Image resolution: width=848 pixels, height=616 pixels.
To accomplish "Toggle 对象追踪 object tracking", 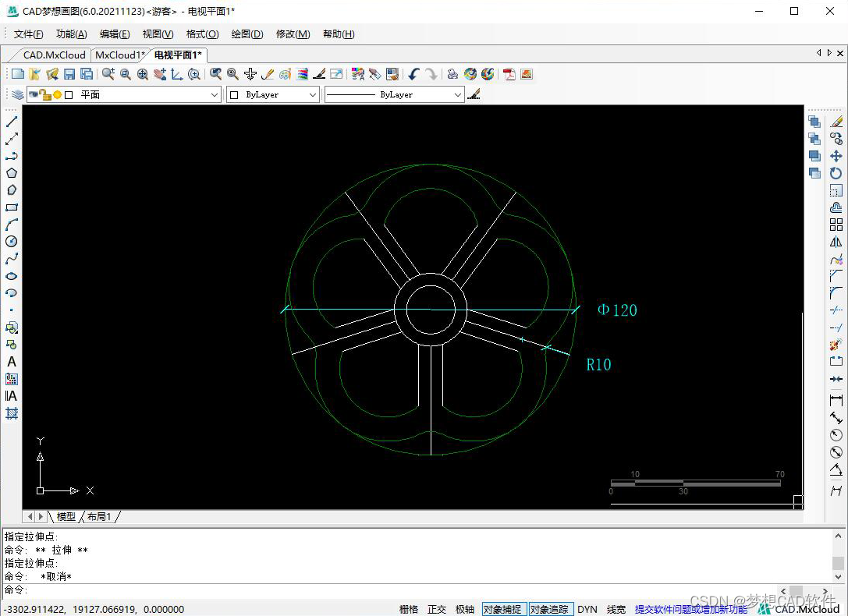I will pos(549,610).
